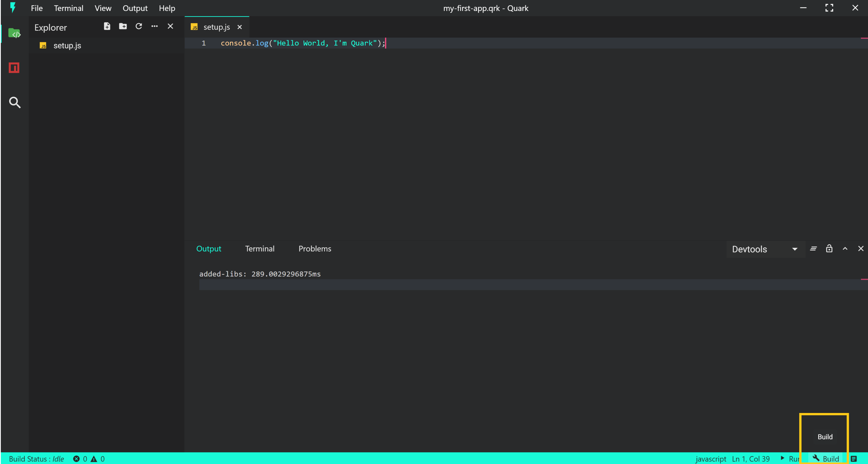Screen dimensions: 868x464
Task: Open the red npm packages sidebar icon
Action: [x=14, y=68]
